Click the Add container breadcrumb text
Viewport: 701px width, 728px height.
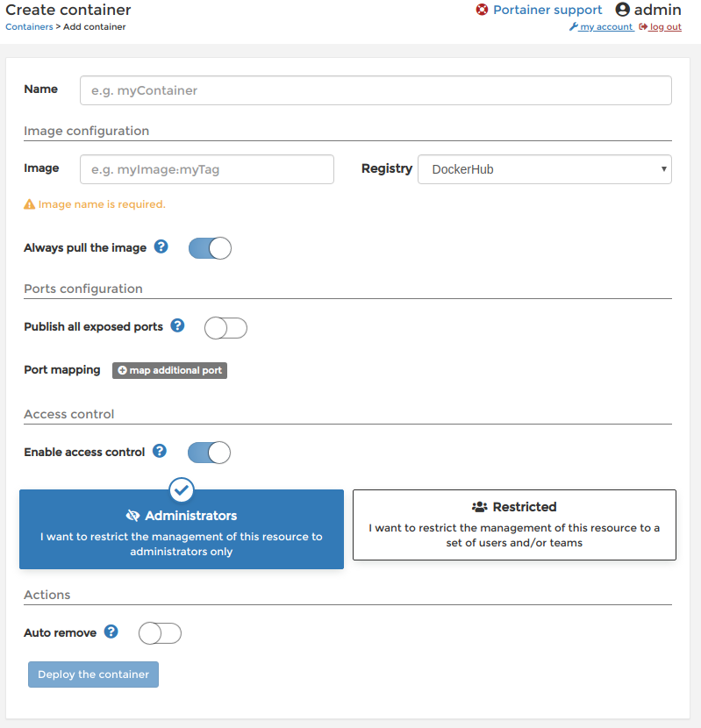coord(94,27)
